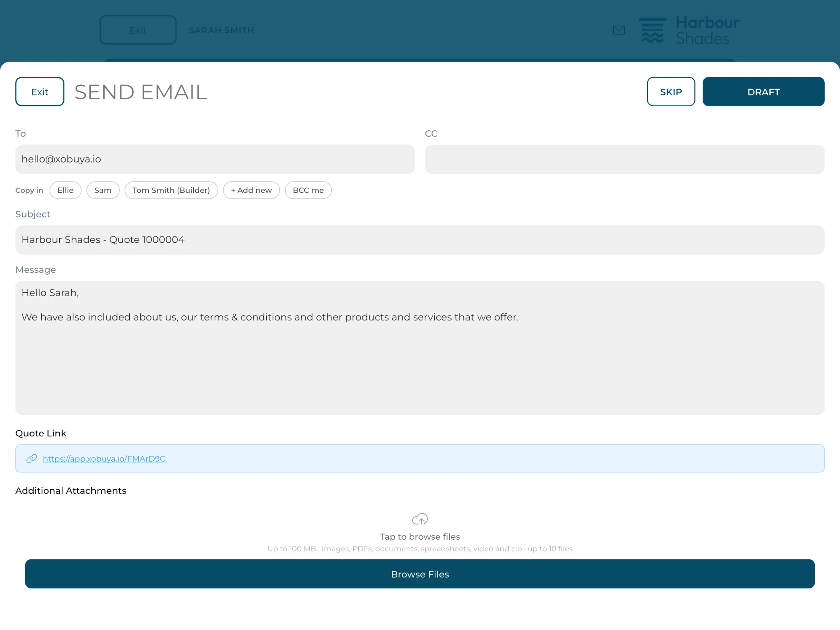Click the mail envelope icon in header
Image resolution: width=840 pixels, height=630 pixels.
[619, 30]
